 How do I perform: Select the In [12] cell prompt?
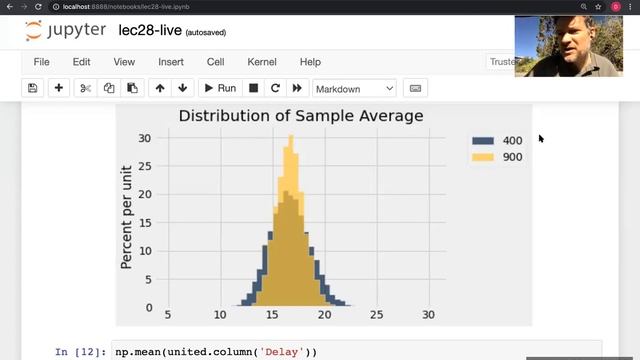(x=80, y=352)
